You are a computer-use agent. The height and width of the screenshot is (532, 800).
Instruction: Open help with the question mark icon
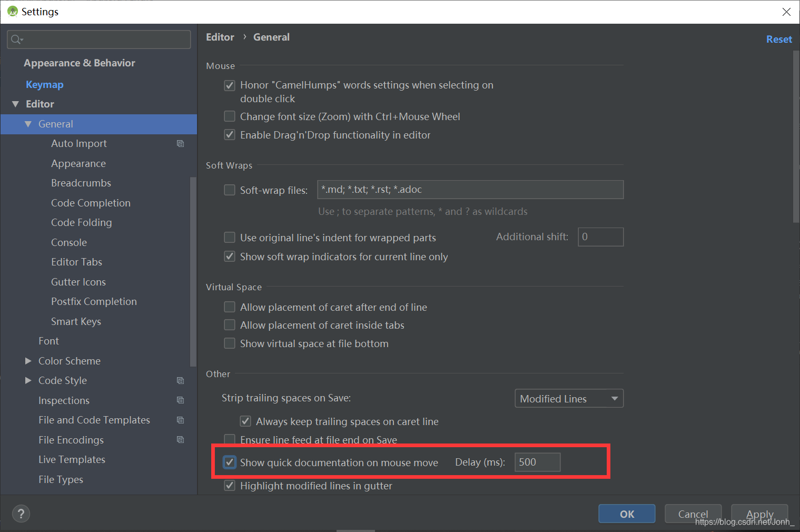pos(21,514)
